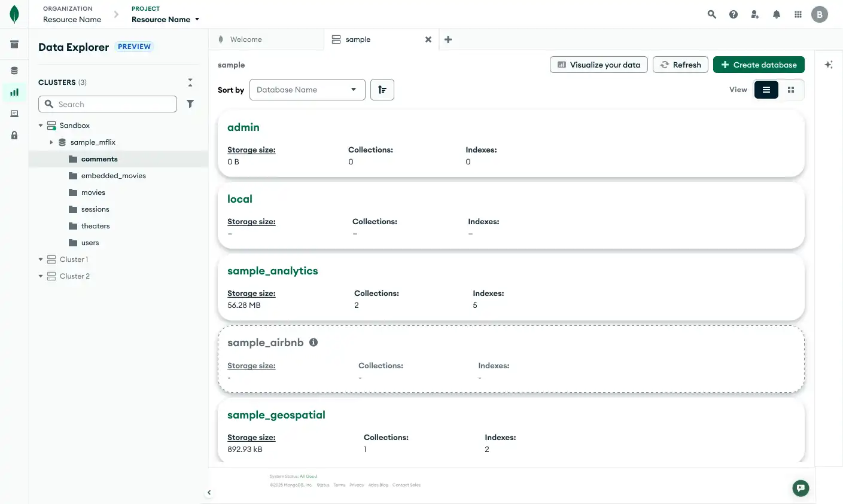Toggle the sort order icon next to Database Name

382,89
